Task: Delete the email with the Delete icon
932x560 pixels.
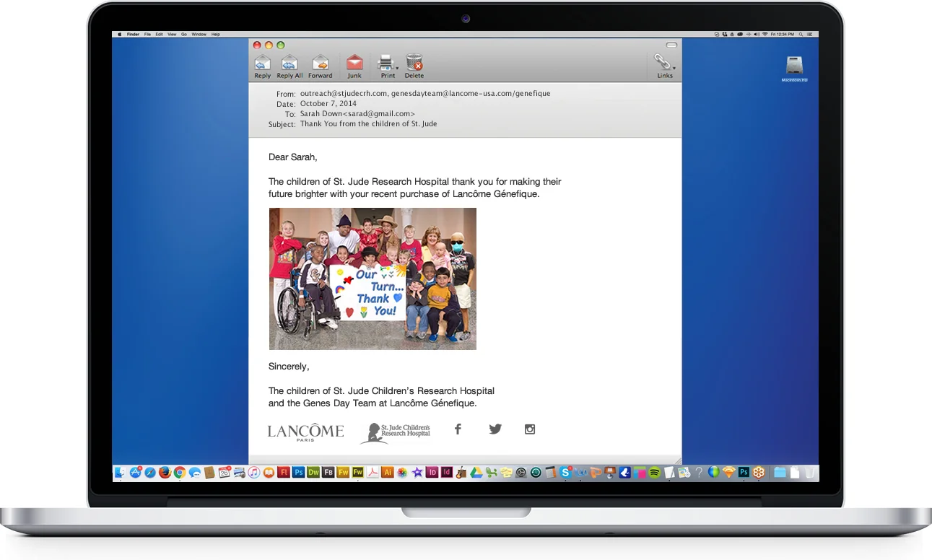Action: (414, 63)
